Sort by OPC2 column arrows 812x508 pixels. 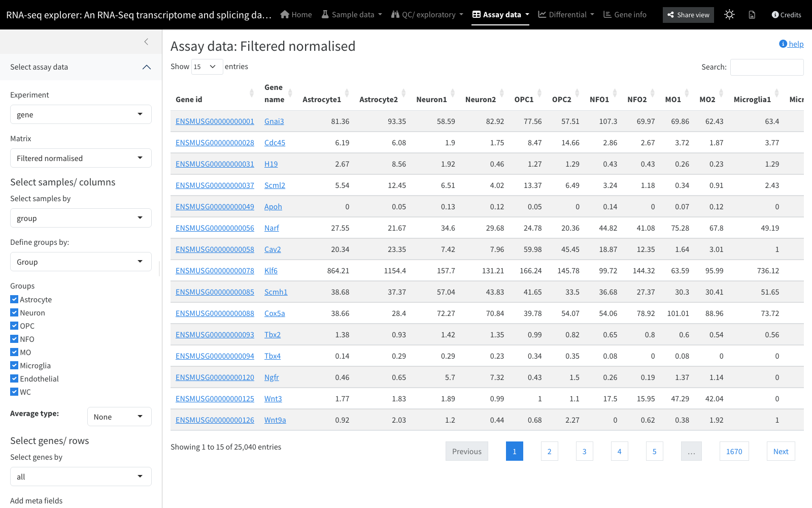(577, 93)
